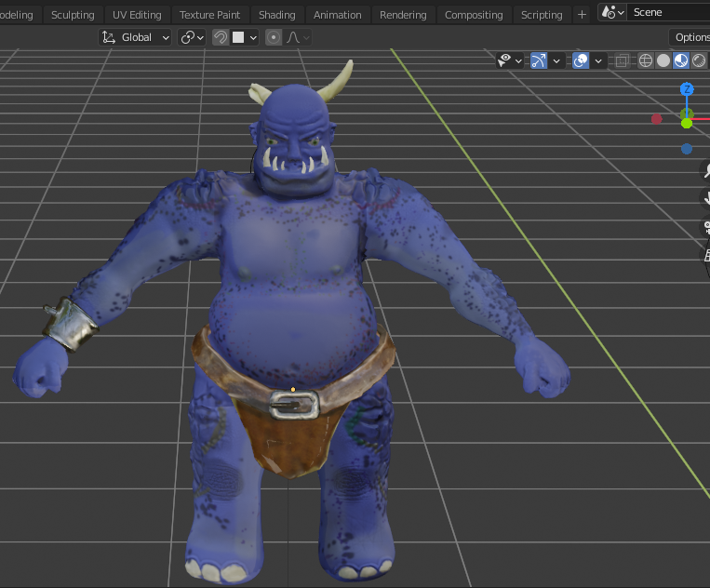The height and width of the screenshot is (588, 710).
Task: Switch to the Texture Paint workspace tab
Action: (209, 15)
